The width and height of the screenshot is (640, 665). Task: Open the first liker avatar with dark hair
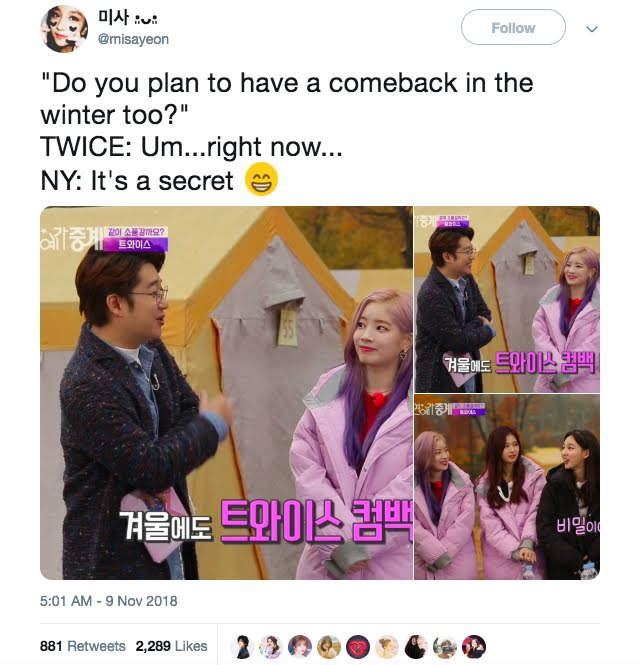pyautogui.click(x=242, y=647)
